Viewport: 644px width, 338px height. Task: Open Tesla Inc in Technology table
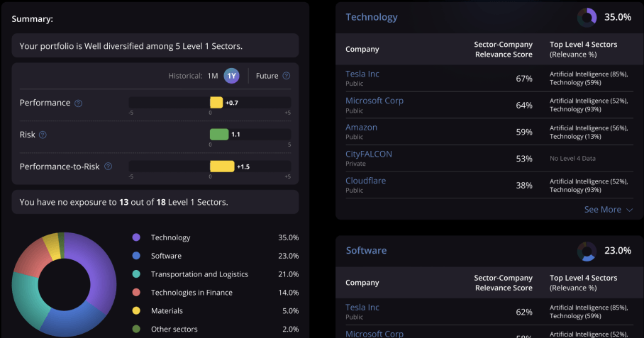(362, 74)
